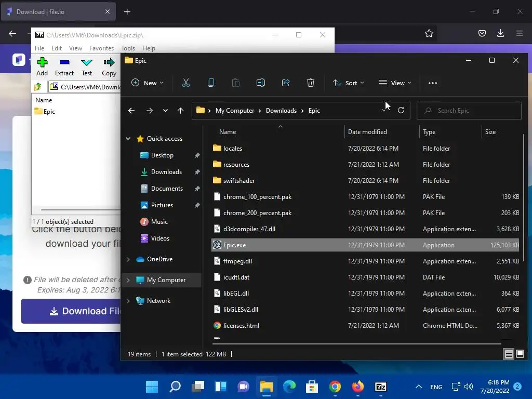Switch to large thumbnails view icon in status bar
This screenshot has height=399, width=532.
pyautogui.click(x=520, y=354)
